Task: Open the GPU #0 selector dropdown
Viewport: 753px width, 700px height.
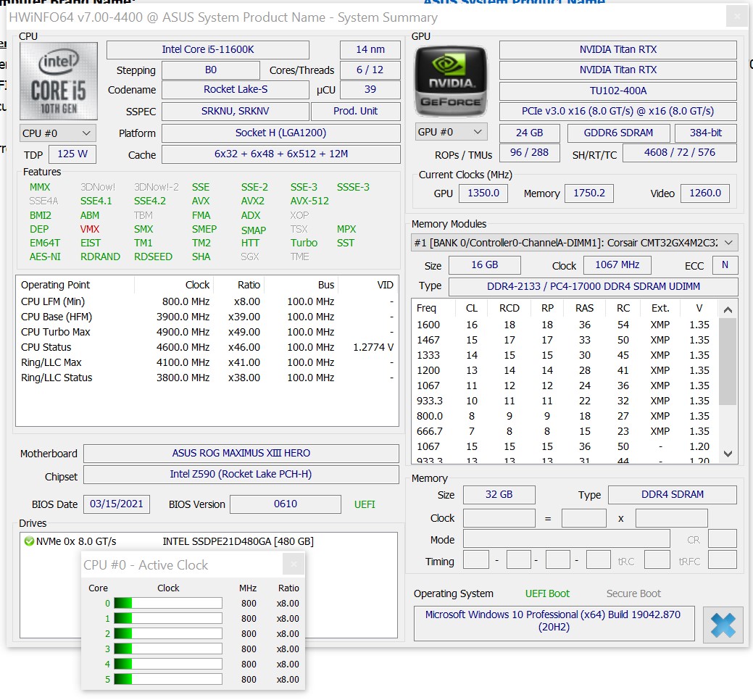Action: pos(451,132)
